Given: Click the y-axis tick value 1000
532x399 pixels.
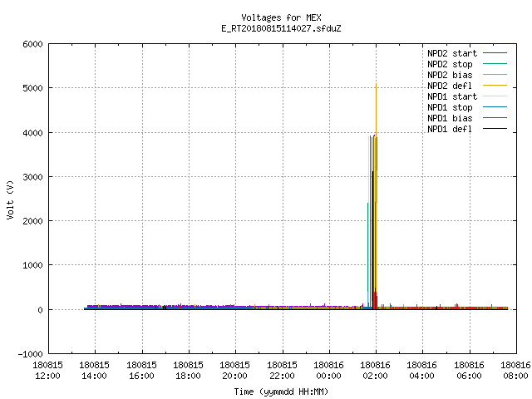Looking at the screenshot, I should pyautogui.click(x=32, y=265).
